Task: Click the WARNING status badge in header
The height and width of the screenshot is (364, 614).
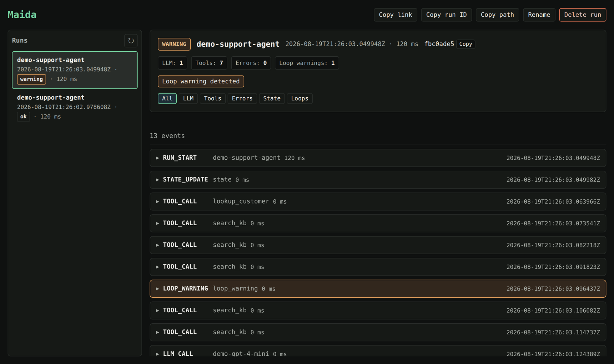Action: pyautogui.click(x=174, y=44)
